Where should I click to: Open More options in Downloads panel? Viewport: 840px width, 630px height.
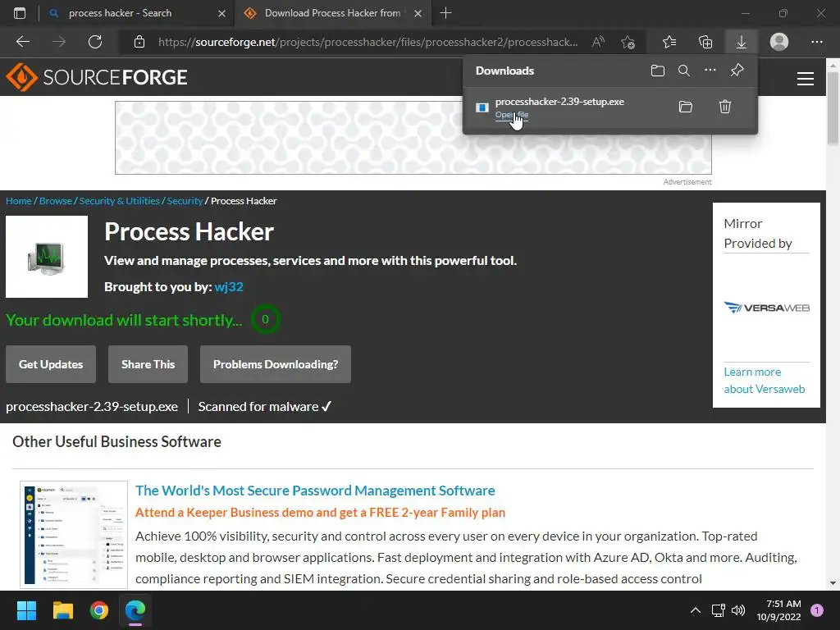(710, 71)
